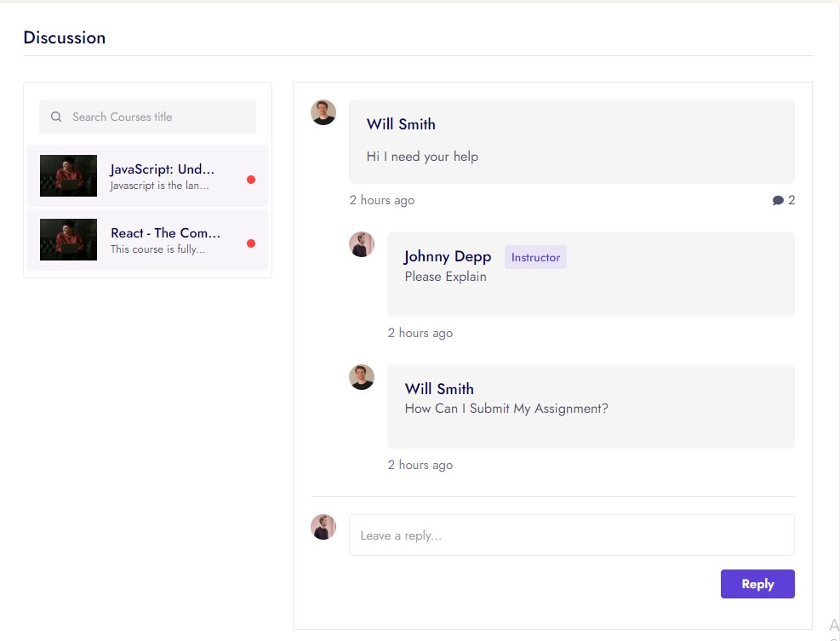Open Will Smith's avatar on the top message

point(323,112)
